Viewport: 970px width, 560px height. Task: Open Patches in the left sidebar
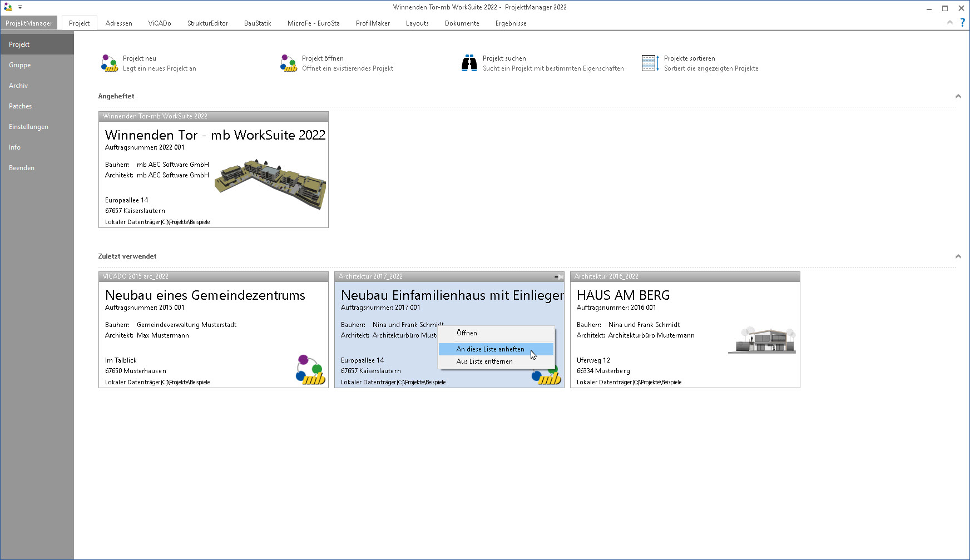click(x=37, y=106)
